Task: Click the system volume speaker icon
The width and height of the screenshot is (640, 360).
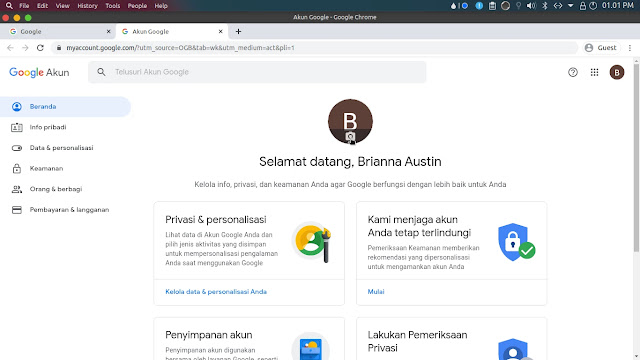Action: 531,6
